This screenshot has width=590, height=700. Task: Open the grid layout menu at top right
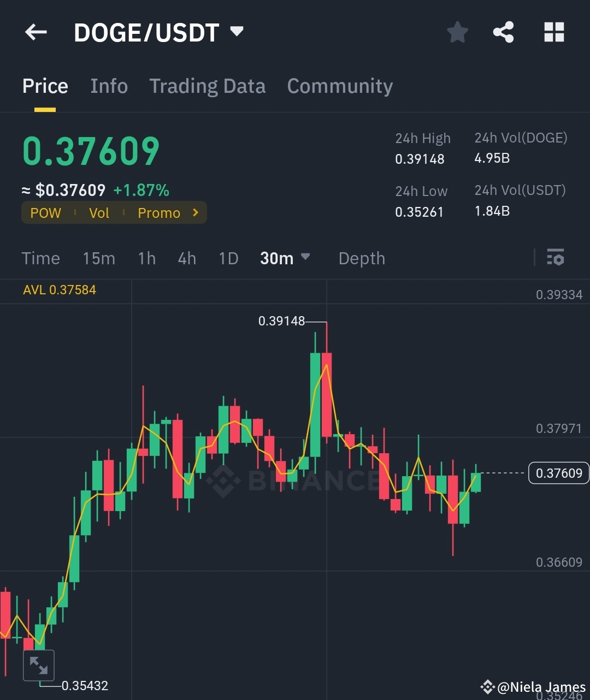(554, 32)
